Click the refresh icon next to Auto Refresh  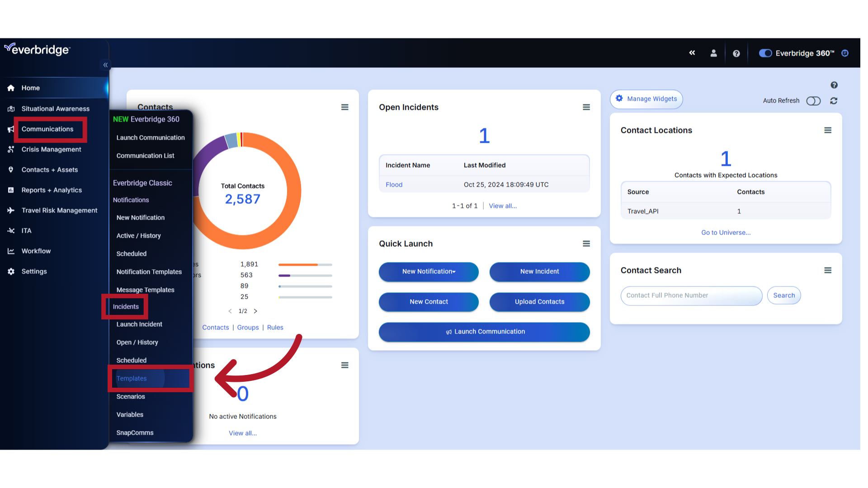pos(834,101)
